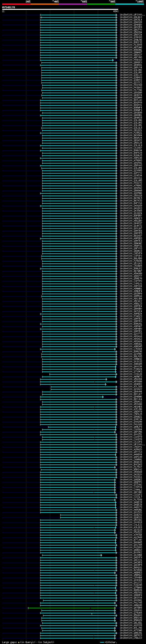Screen dimensions: 146x644
Task: Click the UniRef100_A6BMG3 label
Action: click(131, 572)
